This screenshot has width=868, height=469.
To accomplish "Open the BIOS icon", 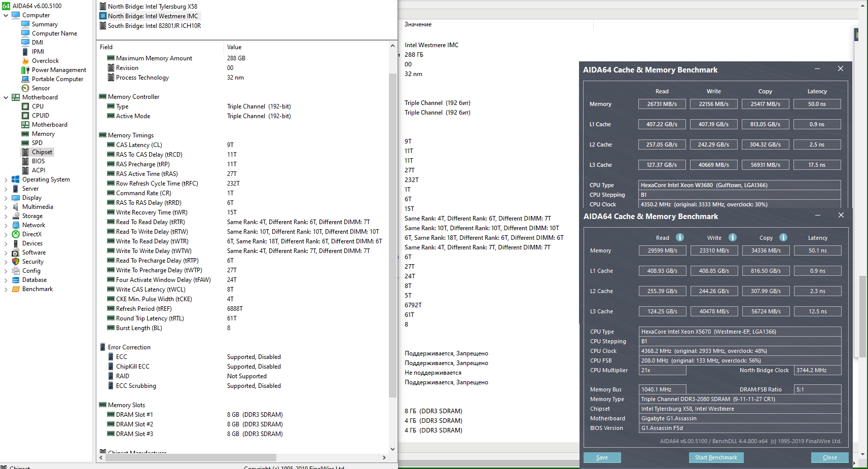I will click(x=25, y=161).
